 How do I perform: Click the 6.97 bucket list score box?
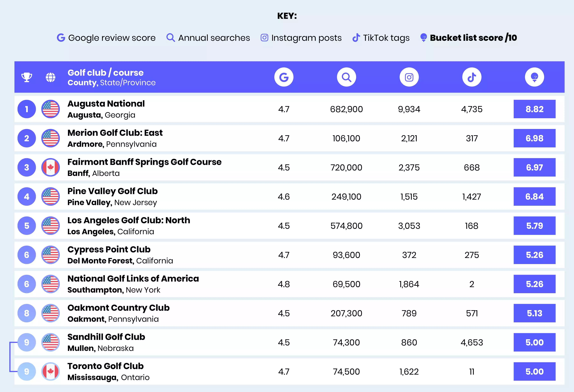tap(534, 167)
